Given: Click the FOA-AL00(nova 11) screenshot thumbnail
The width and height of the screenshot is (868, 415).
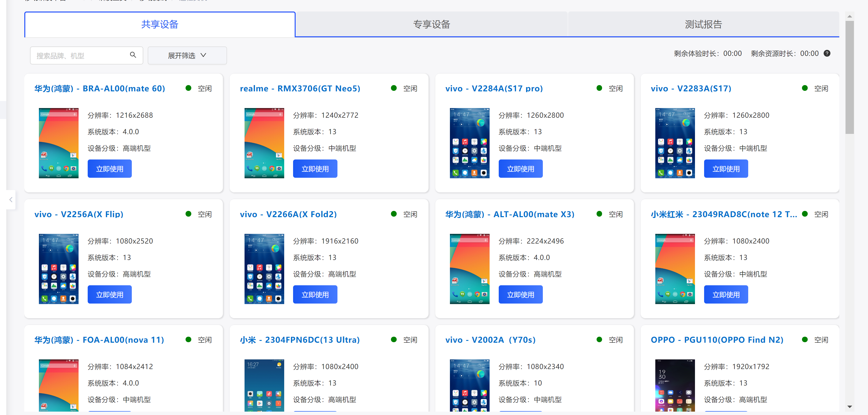Looking at the screenshot, I should tap(59, 385).
